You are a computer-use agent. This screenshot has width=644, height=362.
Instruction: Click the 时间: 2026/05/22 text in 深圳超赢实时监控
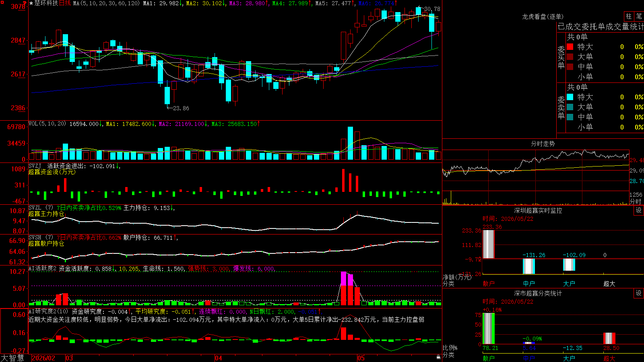(x=508, y=219)
